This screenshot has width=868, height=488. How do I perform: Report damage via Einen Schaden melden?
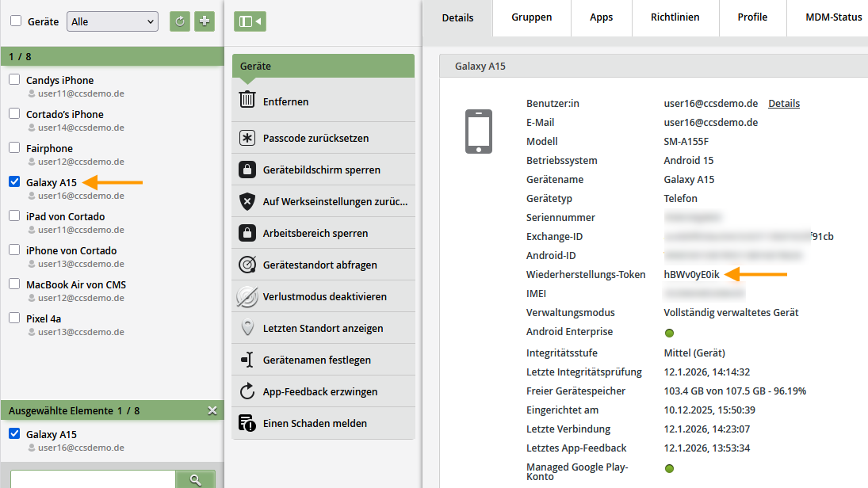(x=309, y=422)
